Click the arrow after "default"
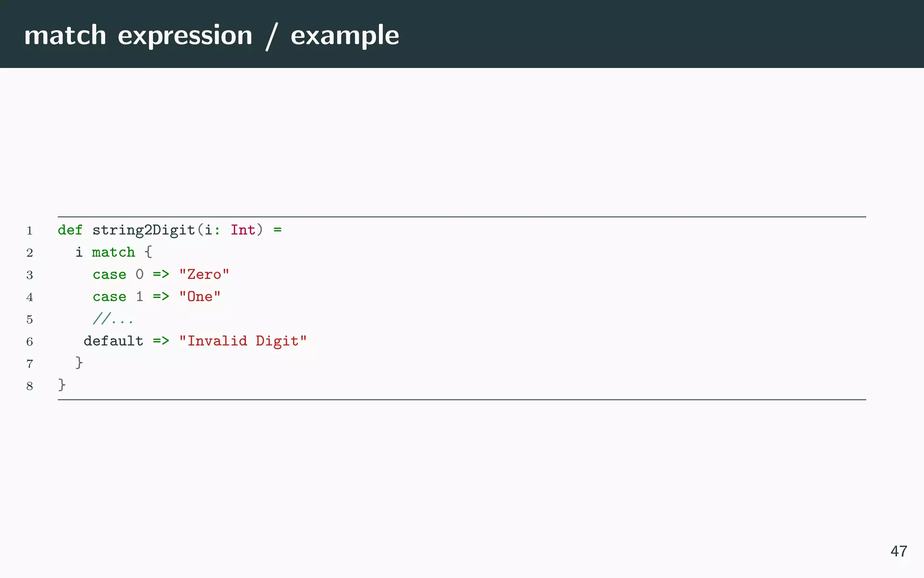The height and width of the screenshot is (578, 924). point(161,340)
